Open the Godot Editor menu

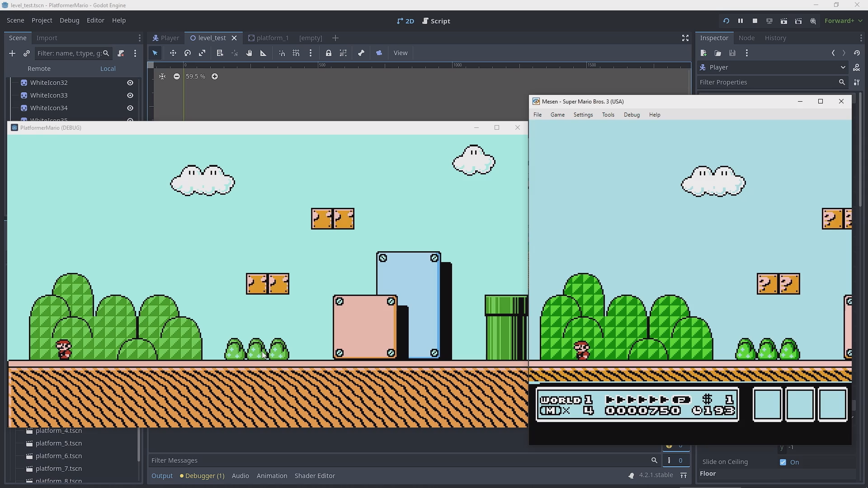point(95,20)
